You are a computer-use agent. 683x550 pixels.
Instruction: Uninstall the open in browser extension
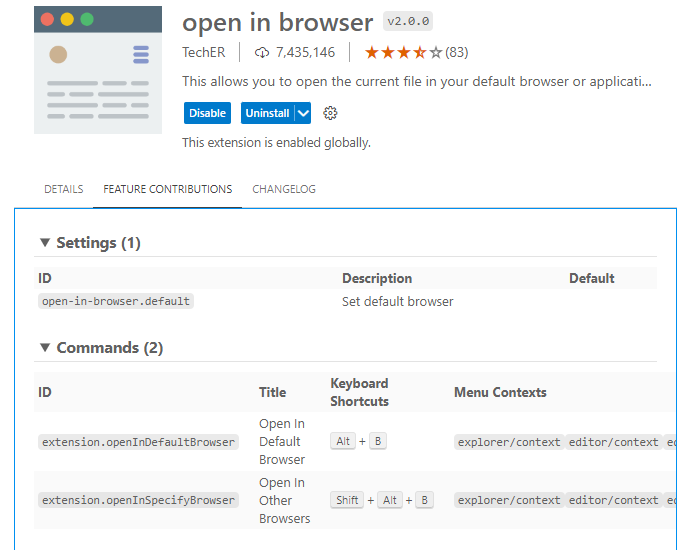coord(267,113)
